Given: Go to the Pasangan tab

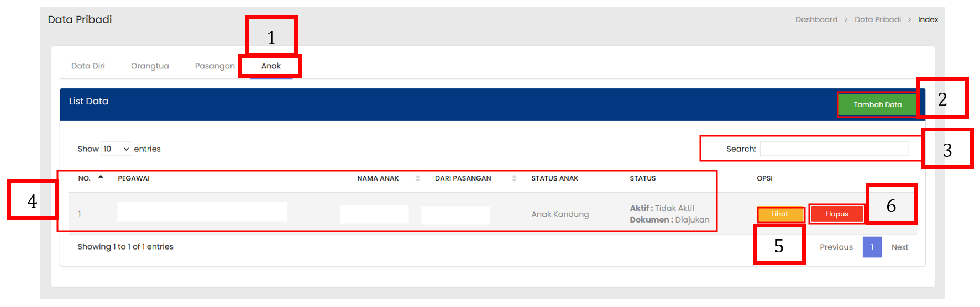Looking at the screenshot, I should tap(214, 66).
